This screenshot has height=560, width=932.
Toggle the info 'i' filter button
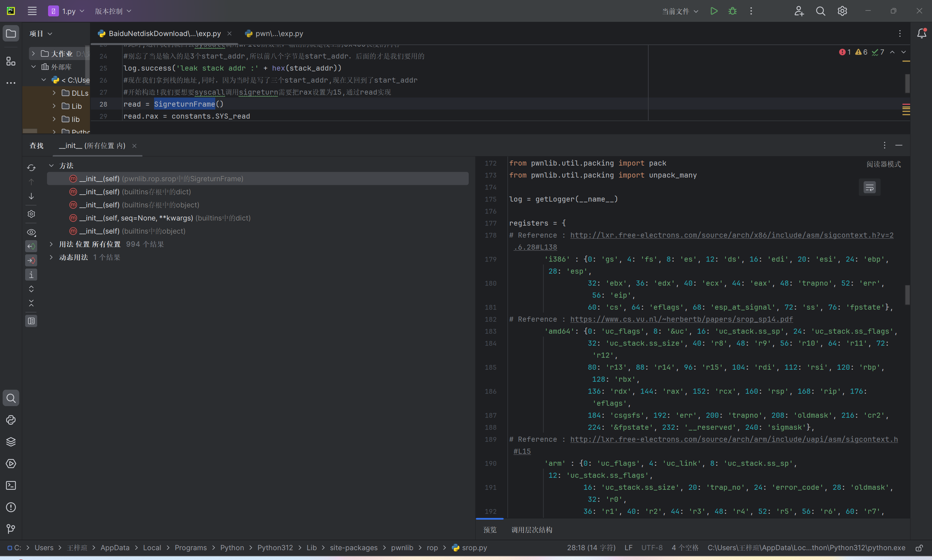(31, 275)
